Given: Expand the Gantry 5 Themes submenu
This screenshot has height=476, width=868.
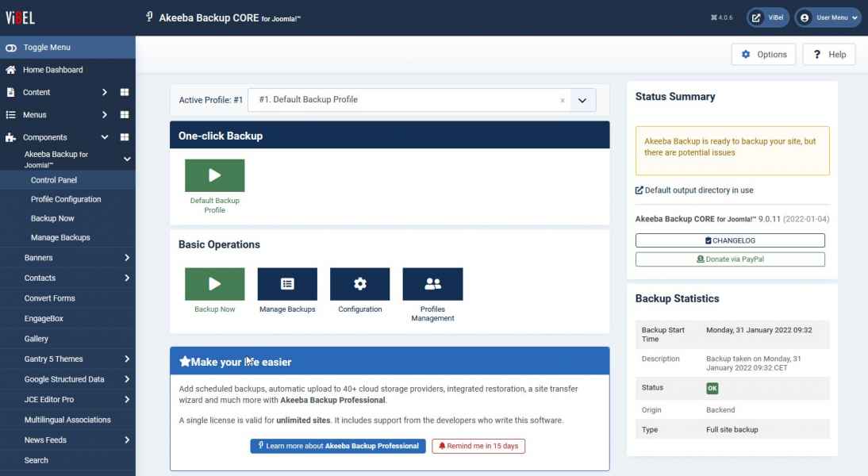Looking at the screenshot, I should pyautogui.click(x=127, y=359).
